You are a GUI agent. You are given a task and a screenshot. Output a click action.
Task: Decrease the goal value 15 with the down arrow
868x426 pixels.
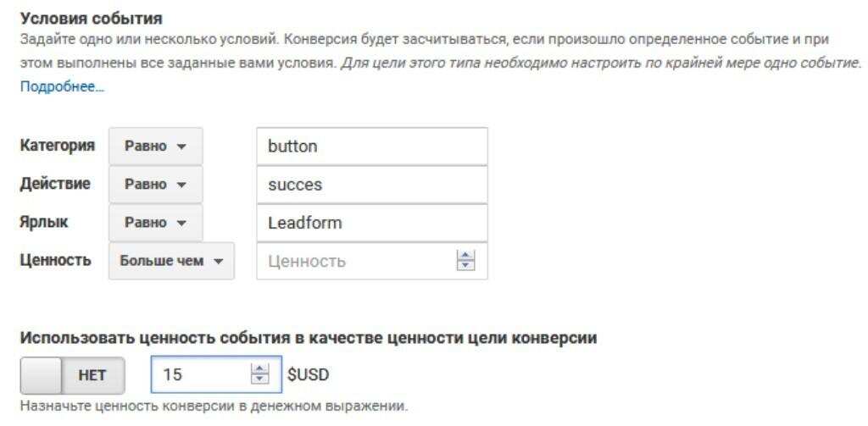[x=260, y=379]
